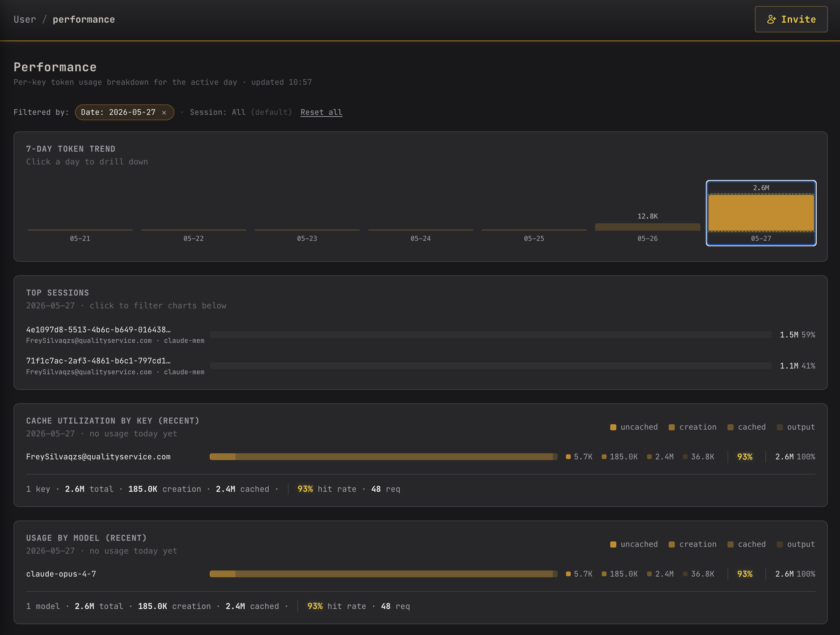Click USAGE BY MODEL (RECENT) heading

(87, 538)
